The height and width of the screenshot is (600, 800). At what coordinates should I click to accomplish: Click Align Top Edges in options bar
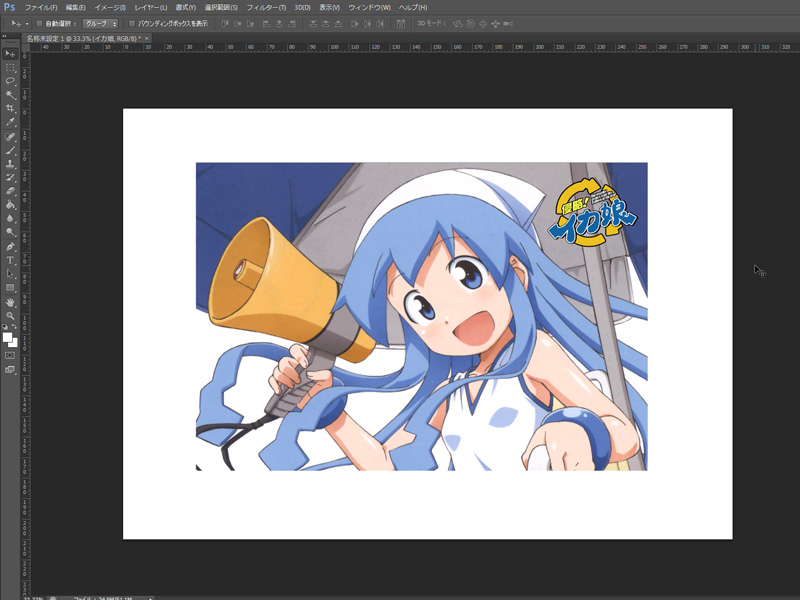coord(225,23)
